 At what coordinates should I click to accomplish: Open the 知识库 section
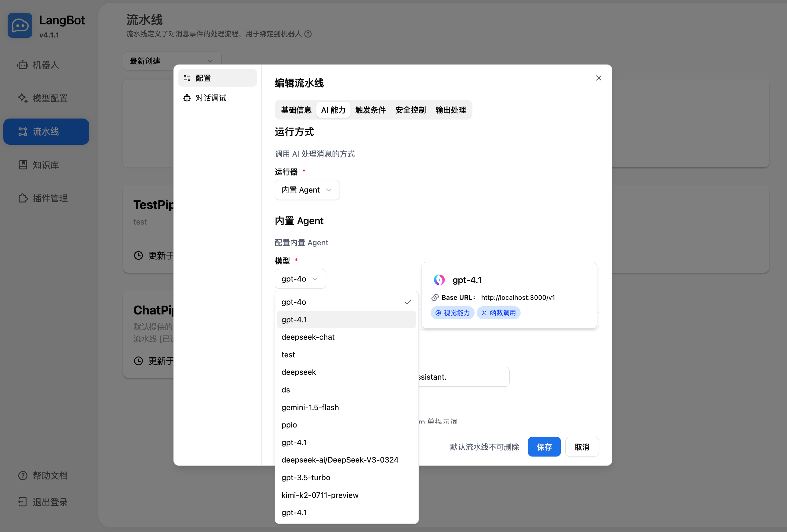(x=45, y=165)
